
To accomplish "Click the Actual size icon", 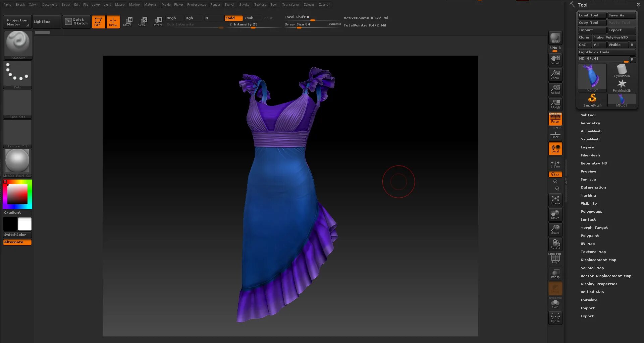I will (x=555, y=89).
